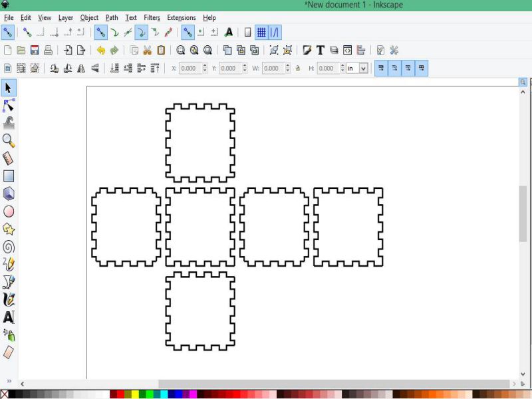
Task: Toggle snap to cusp nodes
Action: click(141, 33)
